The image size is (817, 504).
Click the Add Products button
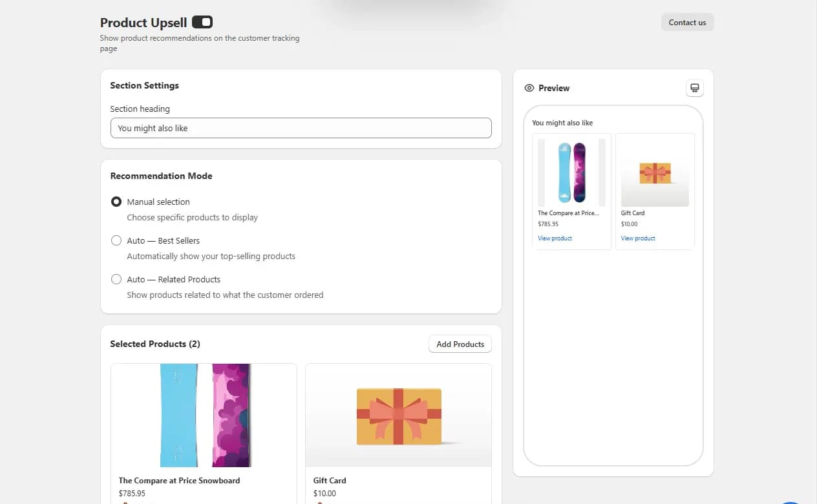point(460,344)
